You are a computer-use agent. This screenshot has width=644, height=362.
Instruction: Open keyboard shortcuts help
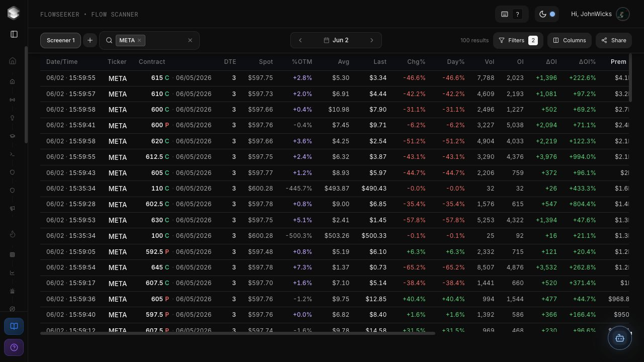[x=512, y=14]
